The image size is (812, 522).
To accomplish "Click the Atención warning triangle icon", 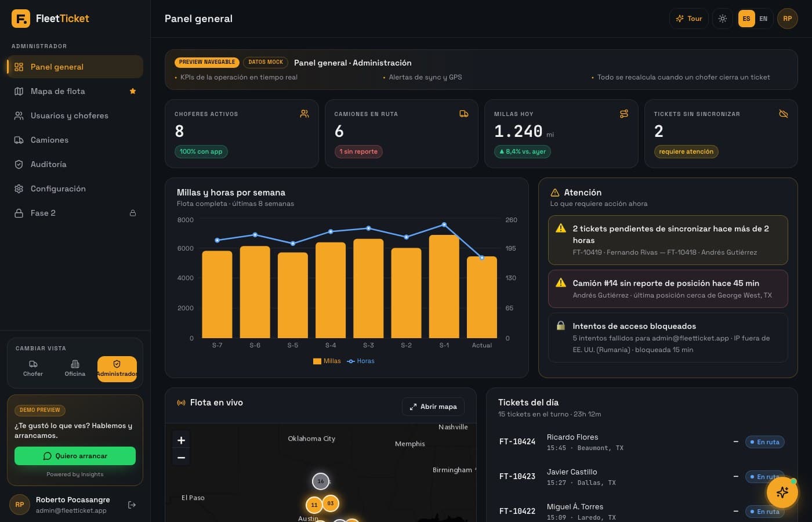I will (x=555, y=193).
